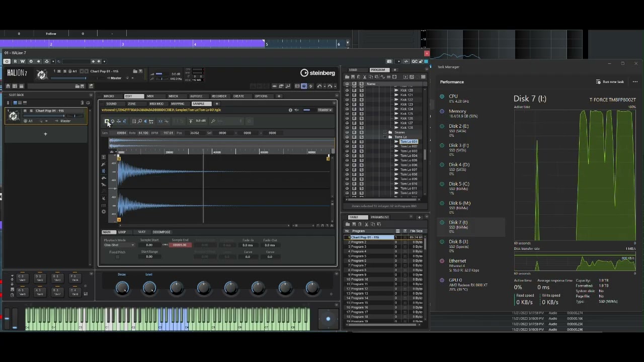Open the Master output dropdown in sample editor
Screen dimensions: 644x362
tap(324, 110)
